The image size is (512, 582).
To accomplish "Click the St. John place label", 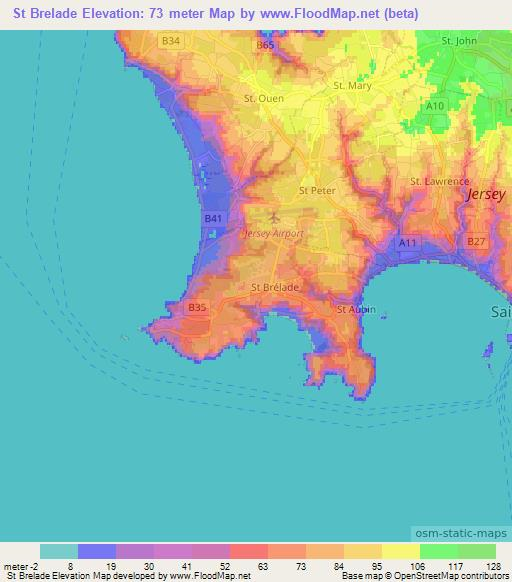I will point(459,40).
